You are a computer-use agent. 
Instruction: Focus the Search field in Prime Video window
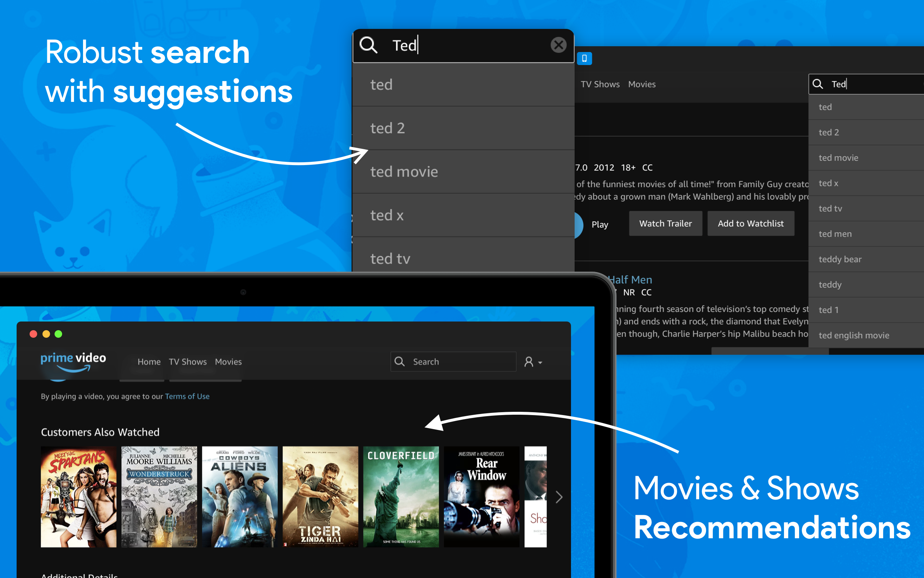tap(453, 362)
